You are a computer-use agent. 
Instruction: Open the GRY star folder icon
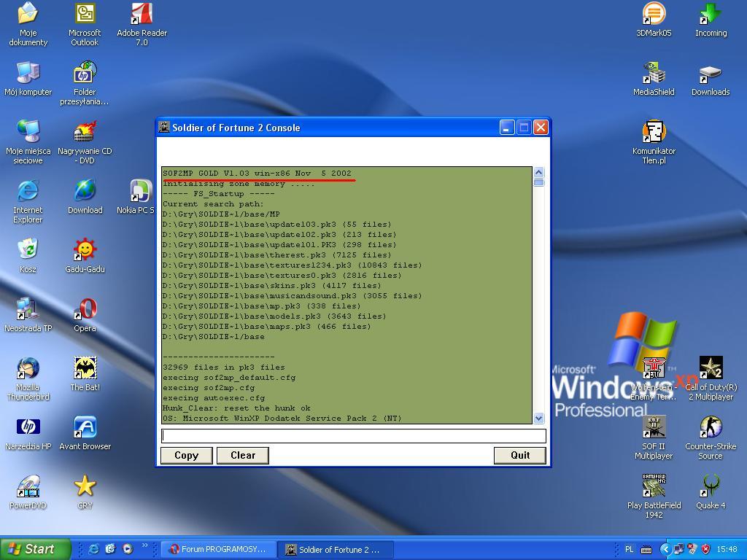click(x=85, y=492)
